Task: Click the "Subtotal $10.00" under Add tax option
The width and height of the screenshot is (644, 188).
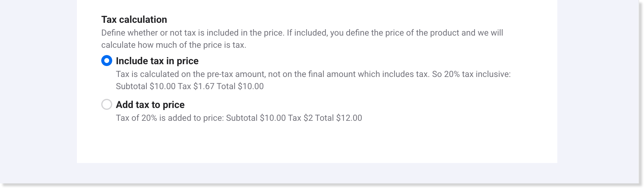Action: (256, 118)
